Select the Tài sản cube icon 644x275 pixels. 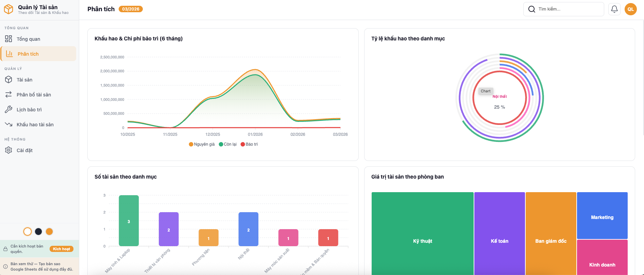point(9,80)
